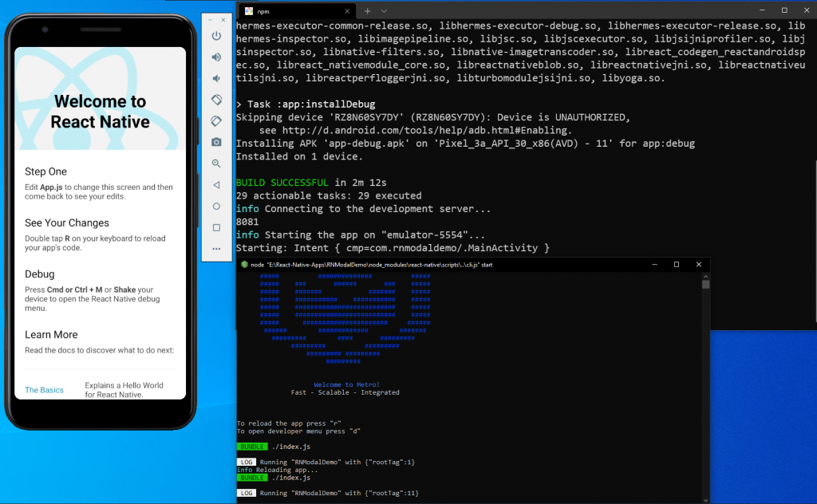Minimize the Metro node console window

(x=654, y=265)
